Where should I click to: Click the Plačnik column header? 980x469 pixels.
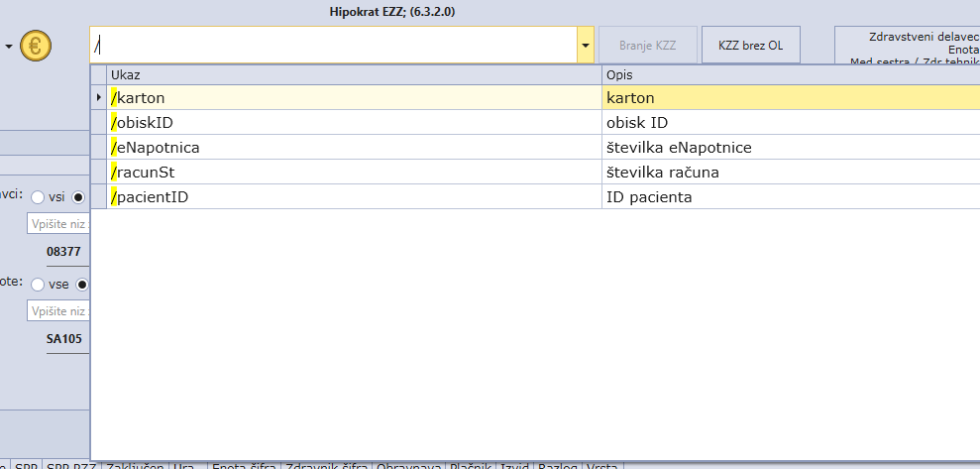[x=472, y=466]
